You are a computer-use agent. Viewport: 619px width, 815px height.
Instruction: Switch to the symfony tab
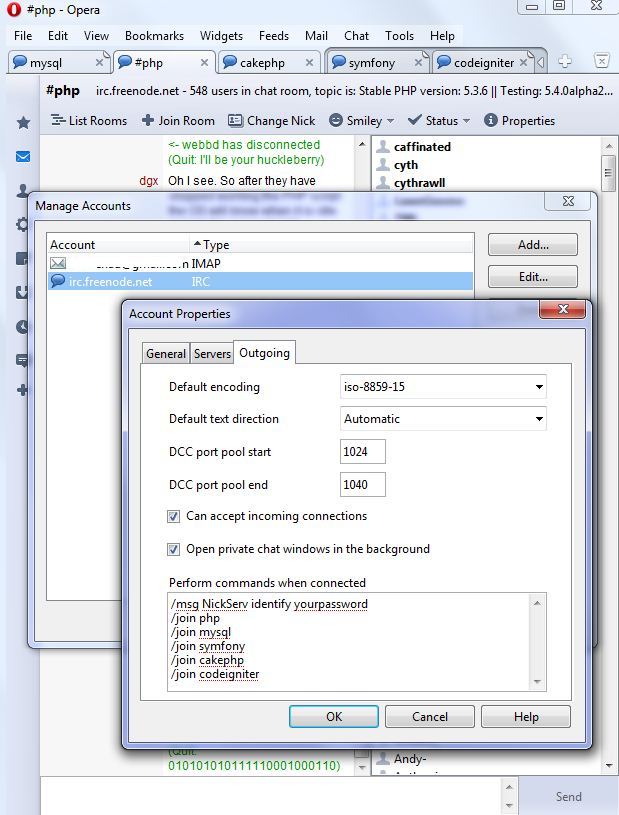(x=378, y=62)
